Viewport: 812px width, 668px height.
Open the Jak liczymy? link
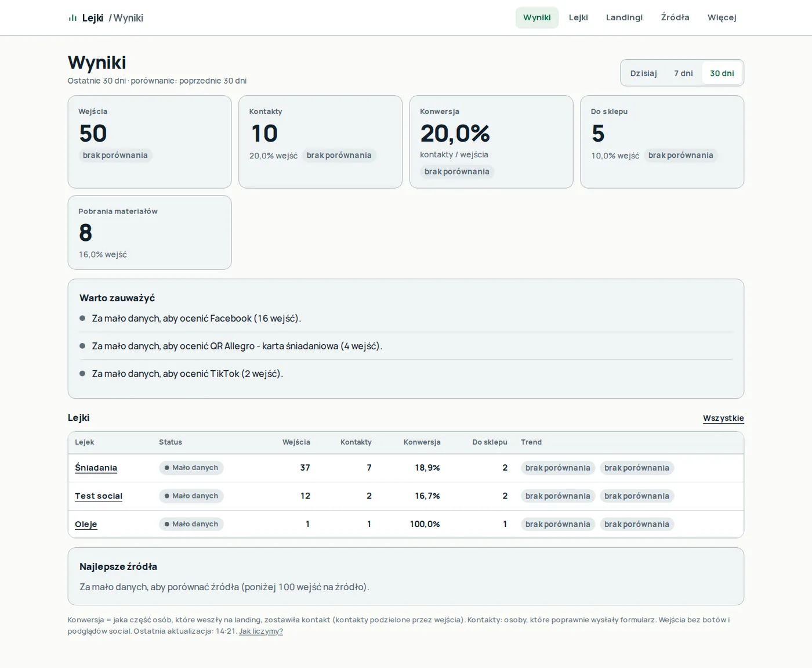point(261,631)
